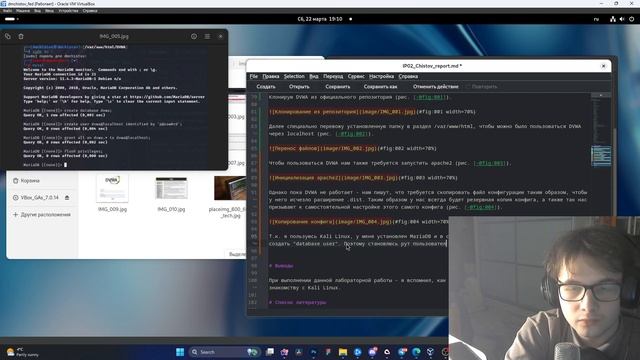The width and height of the screenshot is (640, 360).
Task: Select the placeimg tech.jpg thumbnail
Action: click(229, 188)
